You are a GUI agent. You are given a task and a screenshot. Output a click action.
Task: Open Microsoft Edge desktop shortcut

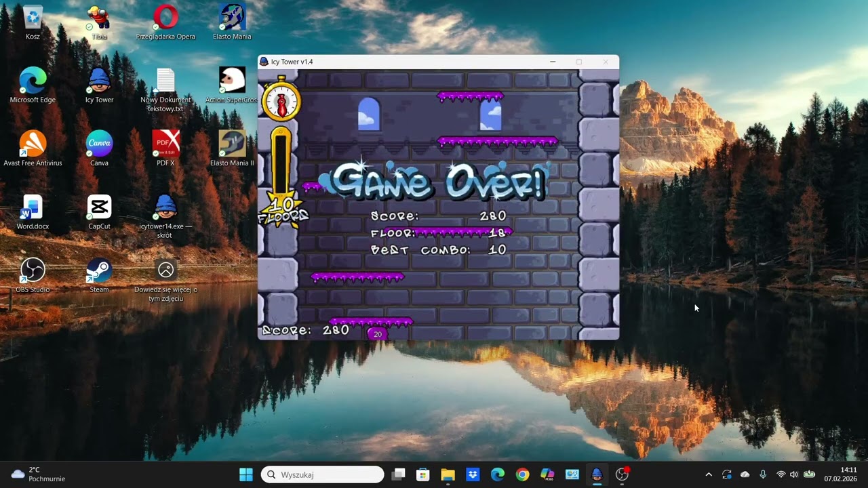[33, 85]
